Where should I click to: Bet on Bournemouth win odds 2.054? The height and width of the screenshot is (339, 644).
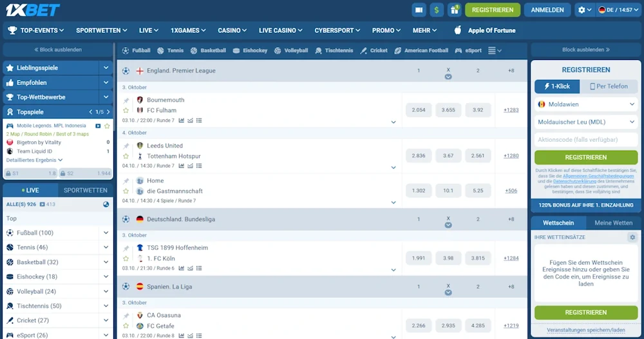[419, 110]
